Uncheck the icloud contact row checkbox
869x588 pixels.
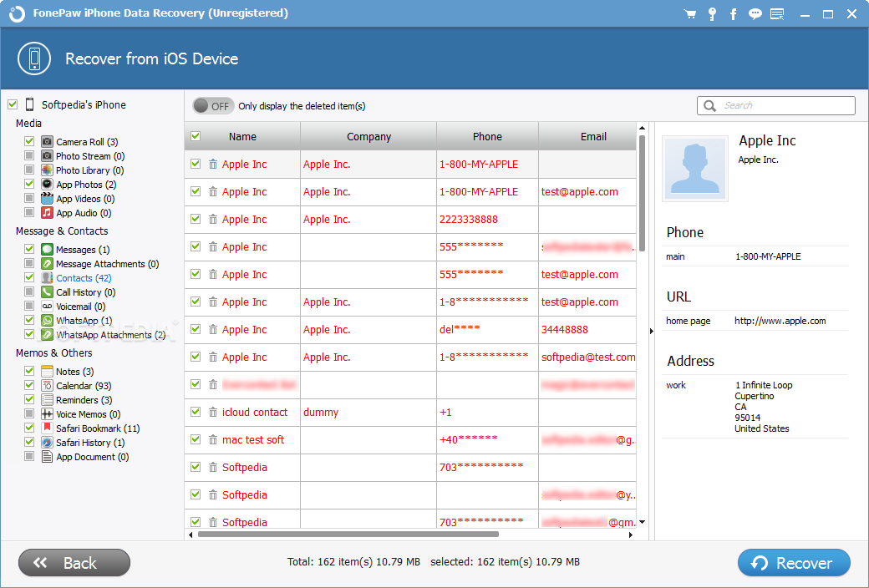point(196,412)
